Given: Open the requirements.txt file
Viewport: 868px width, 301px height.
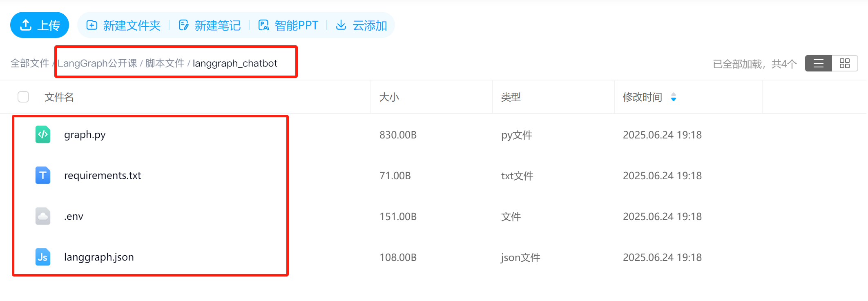Looking at the screenshot, I should pyautogui.click(x=103, y=176).
